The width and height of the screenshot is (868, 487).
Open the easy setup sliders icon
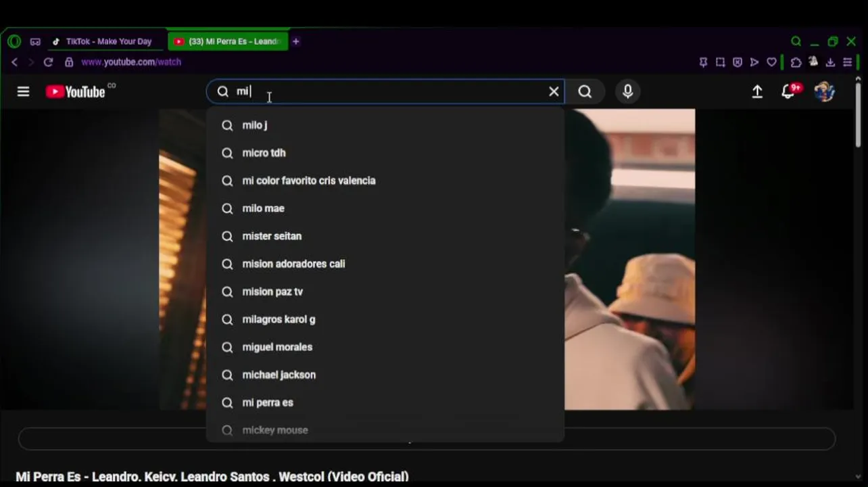[x=847, y=62]
